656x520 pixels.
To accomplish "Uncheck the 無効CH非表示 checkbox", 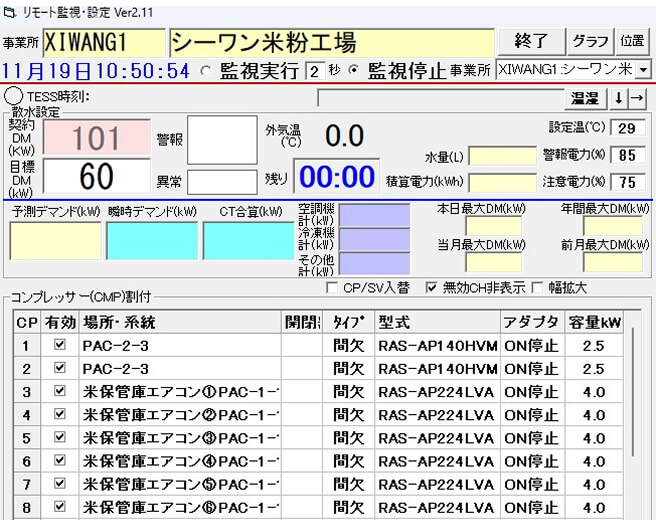I will tap(432, 288).
